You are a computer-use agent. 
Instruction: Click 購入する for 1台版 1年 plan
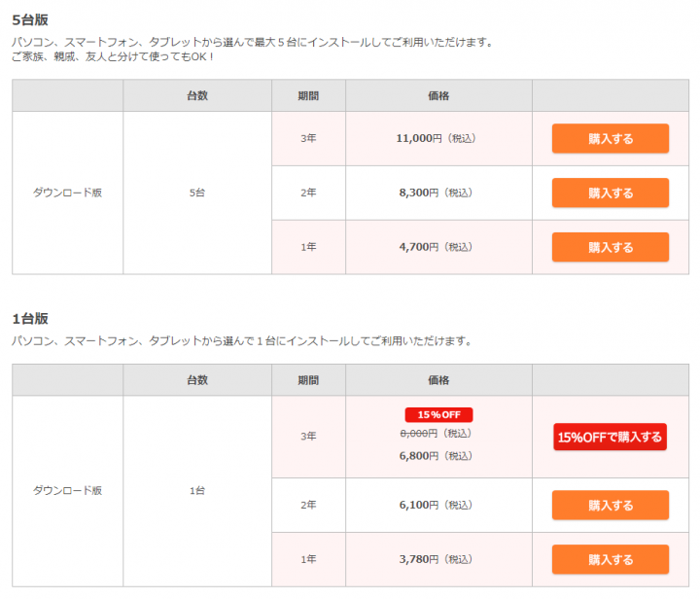[611, 559]
